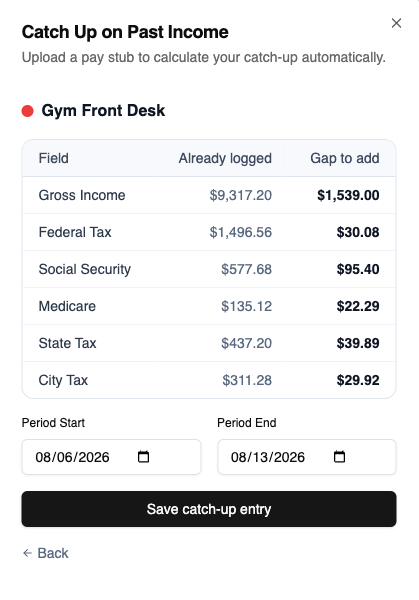Close the Catch Up dialog
This screenshot has width=419, height=600.
pos(396,23)
